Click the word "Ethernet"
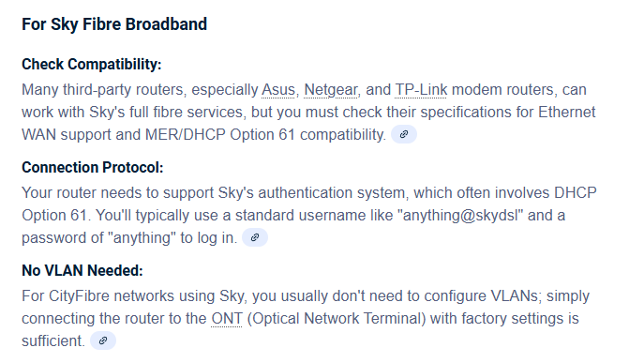This screenshot has height=363, width=644. coord(567,113)
